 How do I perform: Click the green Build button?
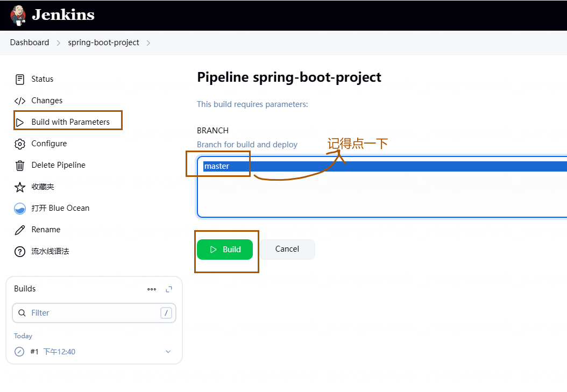coord(225,250)
